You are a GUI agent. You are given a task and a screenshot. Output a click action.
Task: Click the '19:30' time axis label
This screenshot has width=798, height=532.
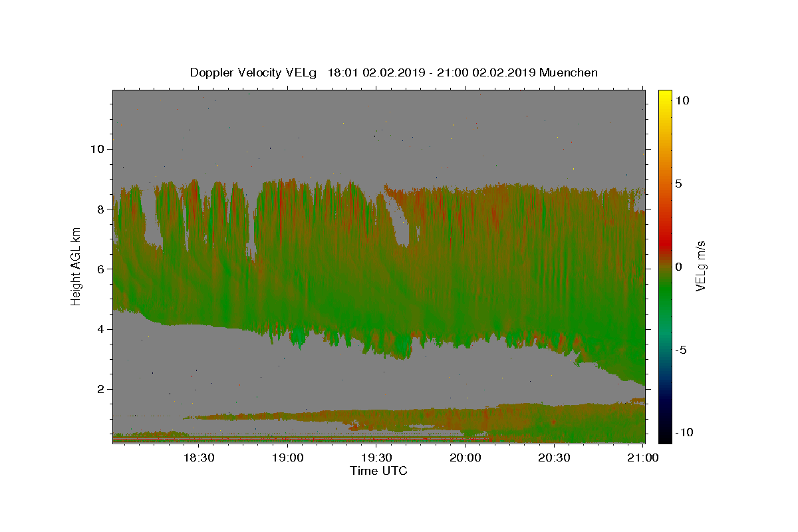(x=376, y=458)
